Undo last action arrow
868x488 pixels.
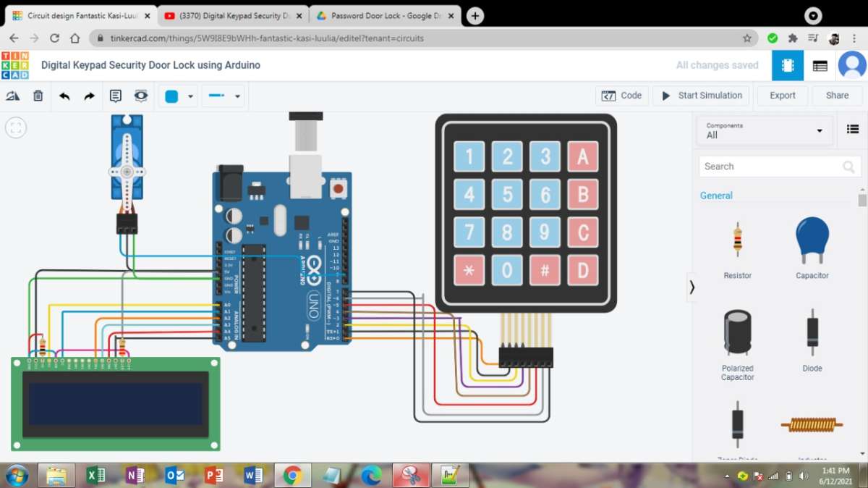tap(64, 96)
